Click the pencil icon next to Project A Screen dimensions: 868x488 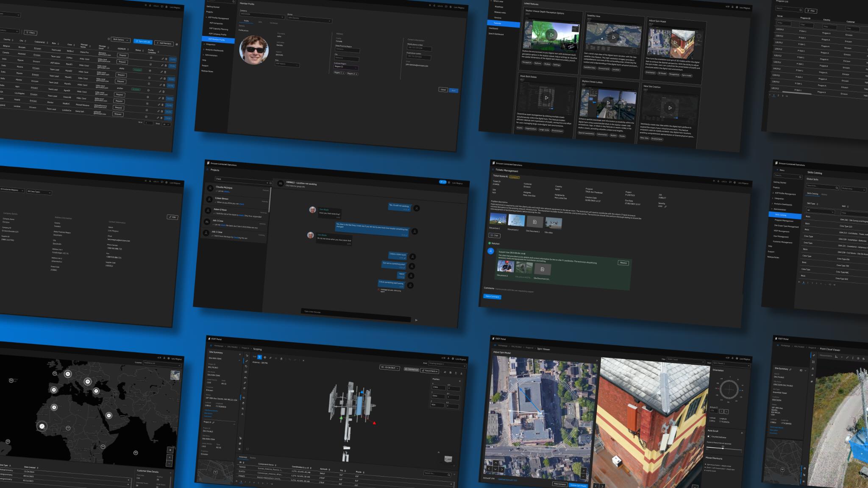pos(213,422)
